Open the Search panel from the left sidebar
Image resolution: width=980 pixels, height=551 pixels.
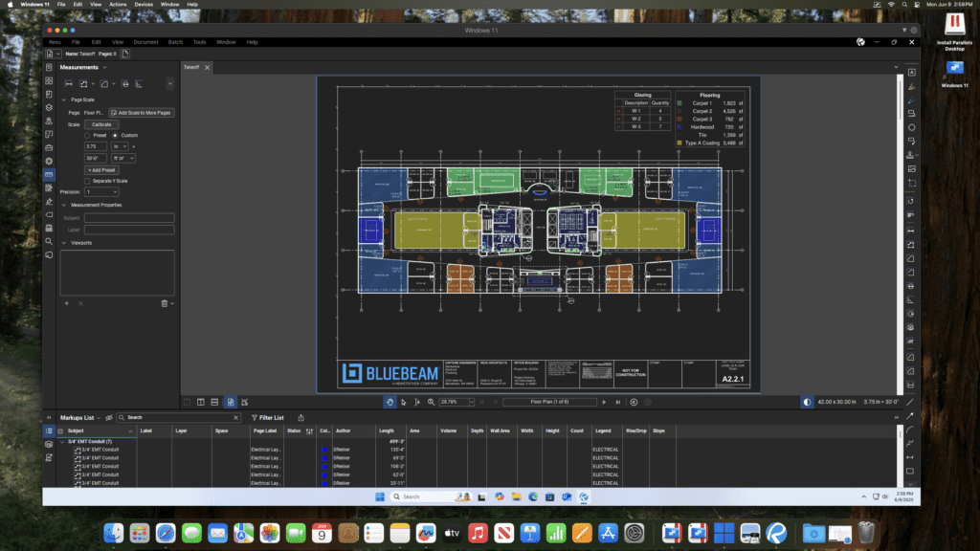point(49,241)
